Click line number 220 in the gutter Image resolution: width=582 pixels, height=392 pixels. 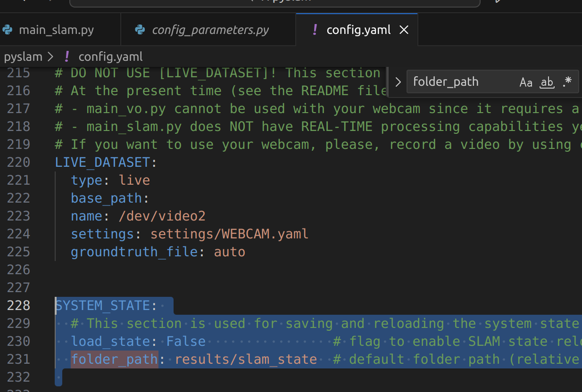(18, 163)
